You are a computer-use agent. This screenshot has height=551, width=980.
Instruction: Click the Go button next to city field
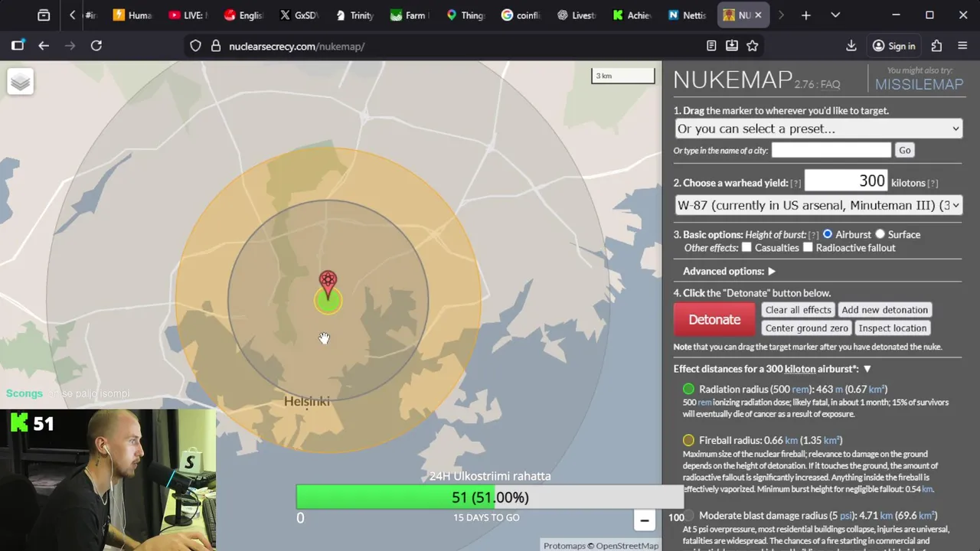pyautogui.click(x=905, y=150)
